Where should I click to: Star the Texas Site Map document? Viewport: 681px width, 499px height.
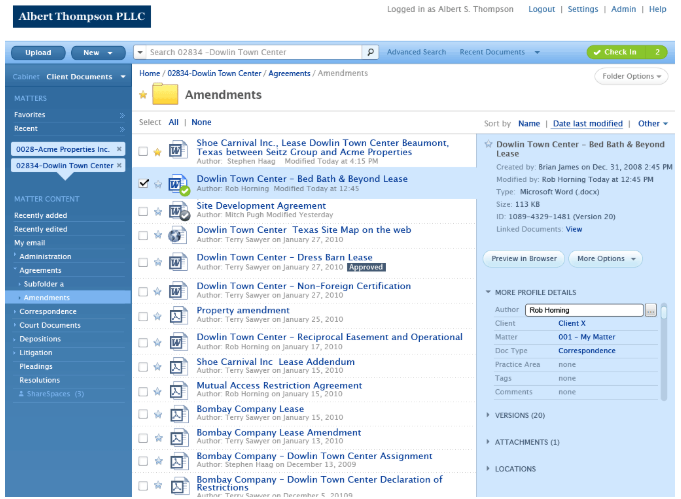click(x=158, y=235)
